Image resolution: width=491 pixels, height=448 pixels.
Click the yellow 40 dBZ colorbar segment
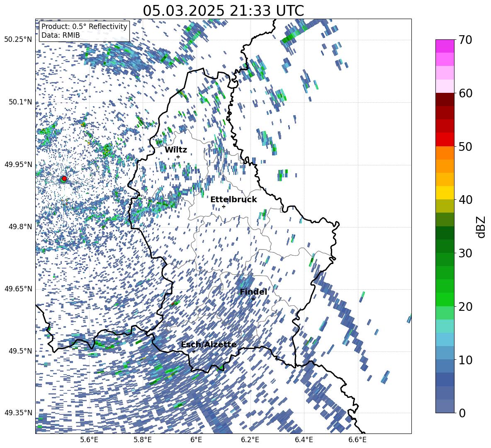(x=445, y=193)
